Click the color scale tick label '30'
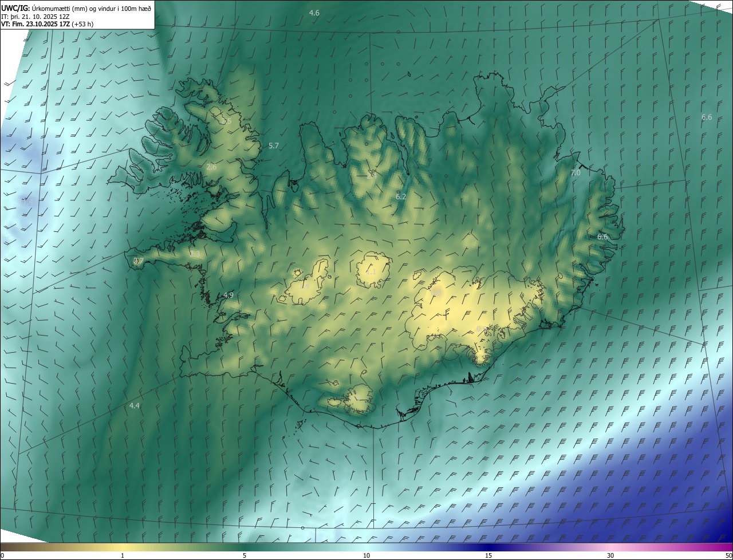 point(610,556)
